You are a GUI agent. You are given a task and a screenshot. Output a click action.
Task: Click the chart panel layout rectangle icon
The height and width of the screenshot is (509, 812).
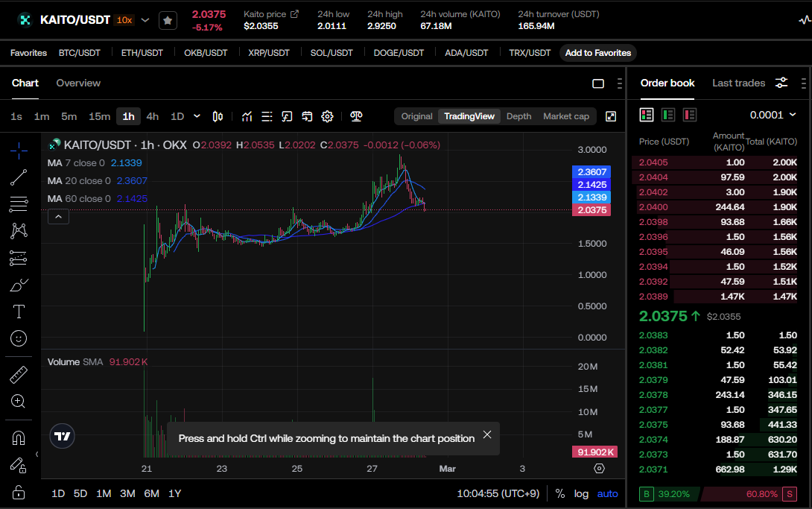(x=598, y=83)
